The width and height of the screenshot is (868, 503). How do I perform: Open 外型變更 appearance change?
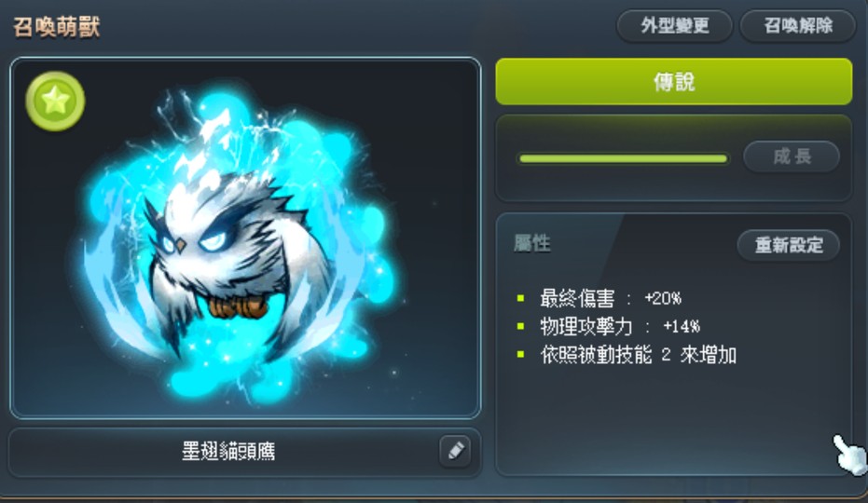(x=675, y=25)
